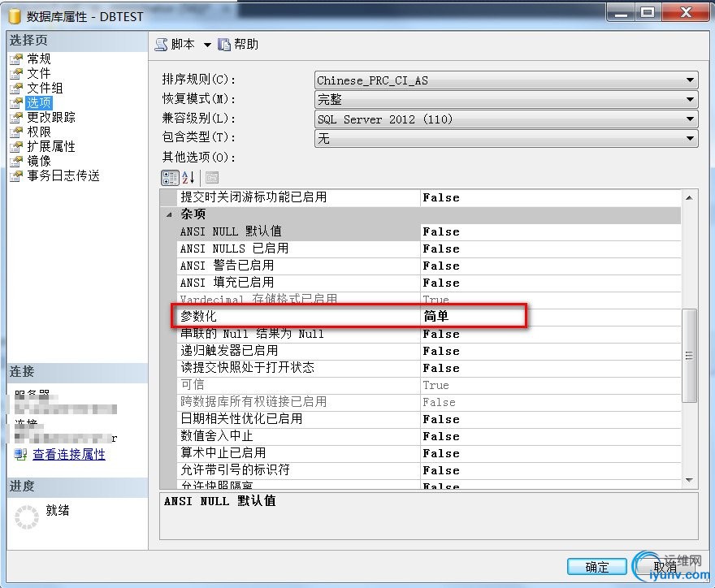Open the 扩展属性 page
The height and width of the screenshot is (588, 715).
point(51,146)
